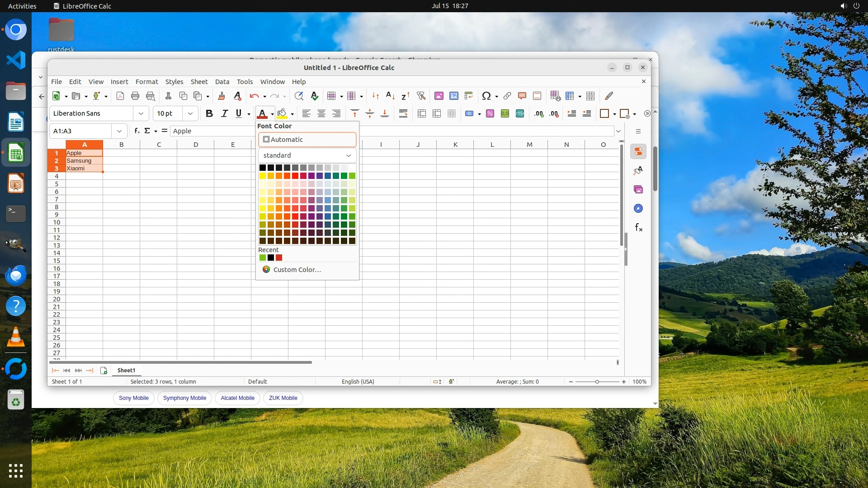The width and height of the screenshot is (868, 488).
Task: Click the Merge and Center Cells icon
Action: coord(422,113)
